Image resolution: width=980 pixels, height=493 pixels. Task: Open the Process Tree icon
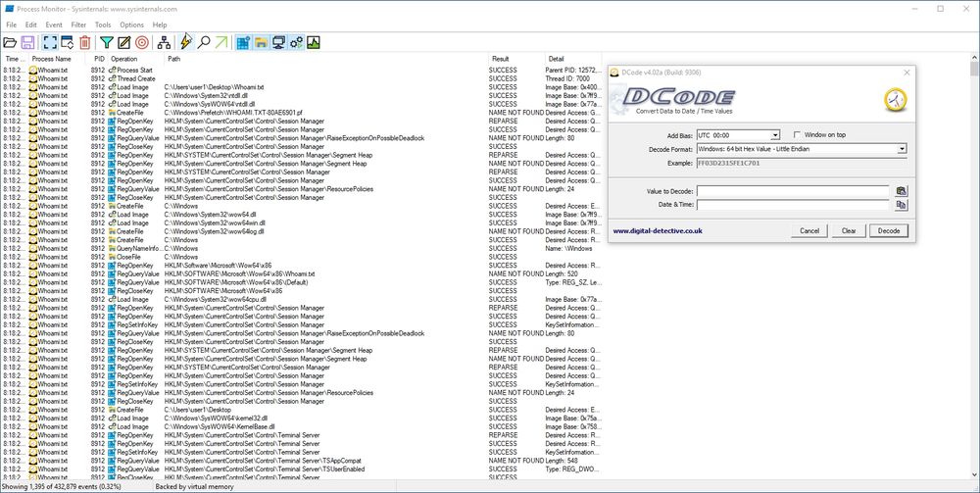164,42
